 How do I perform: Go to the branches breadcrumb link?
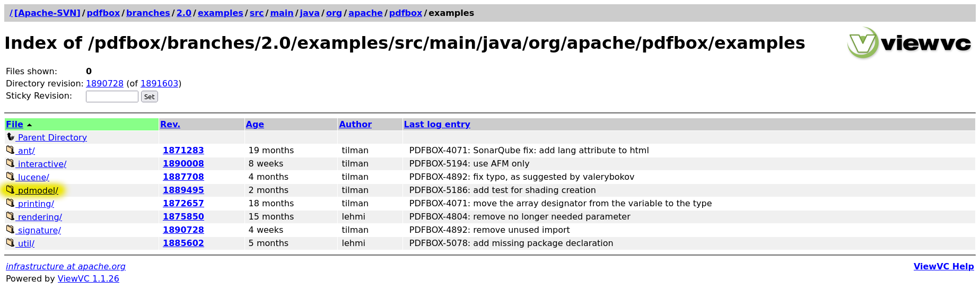pos(148,13)
